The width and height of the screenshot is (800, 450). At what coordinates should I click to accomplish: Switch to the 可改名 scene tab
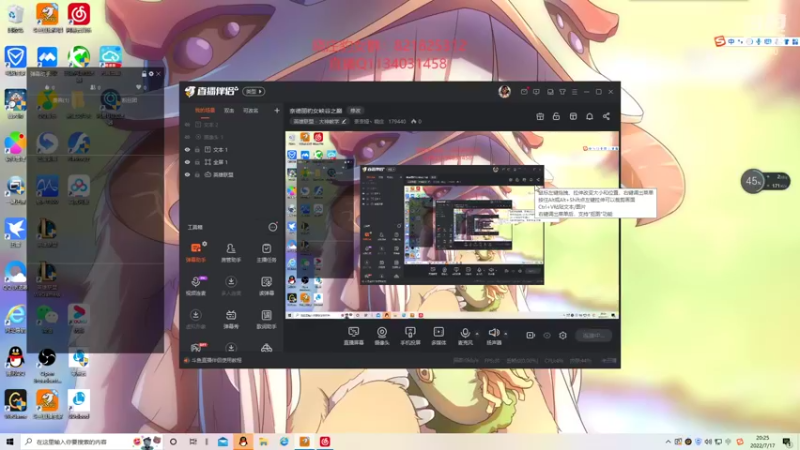click(251, 110)
